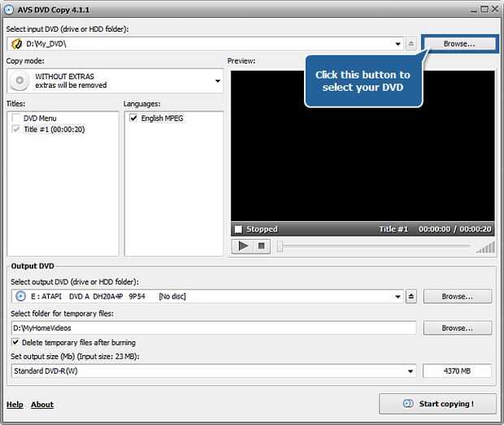The width and height of the screenshot is (504, 425).
Task: Open the About link
Action: (42, 405)
